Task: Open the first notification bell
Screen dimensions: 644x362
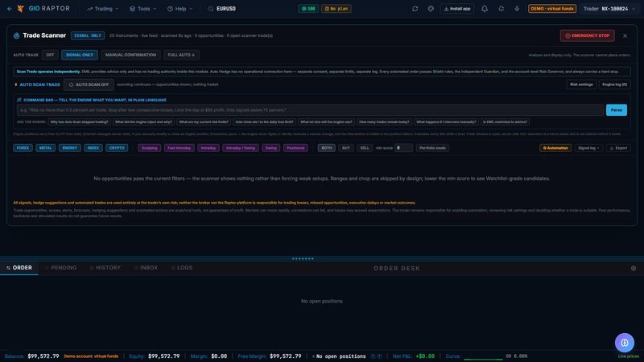Action: click(x=485, y=9)
